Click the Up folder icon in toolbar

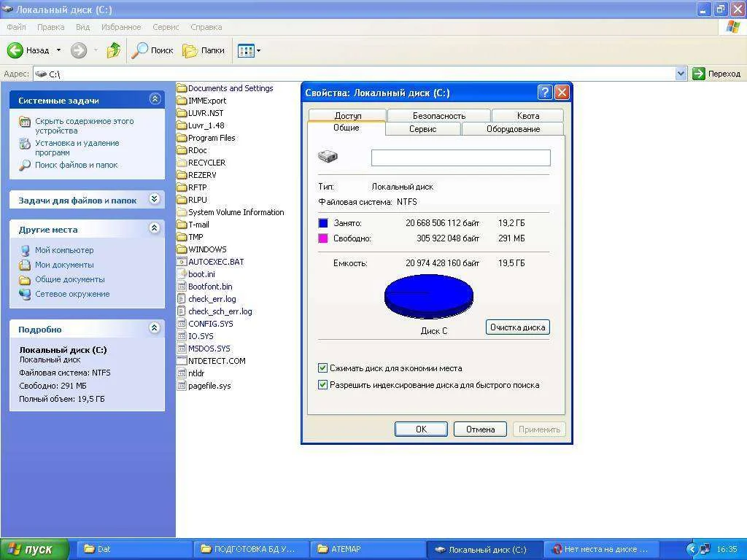click(113, 50)
